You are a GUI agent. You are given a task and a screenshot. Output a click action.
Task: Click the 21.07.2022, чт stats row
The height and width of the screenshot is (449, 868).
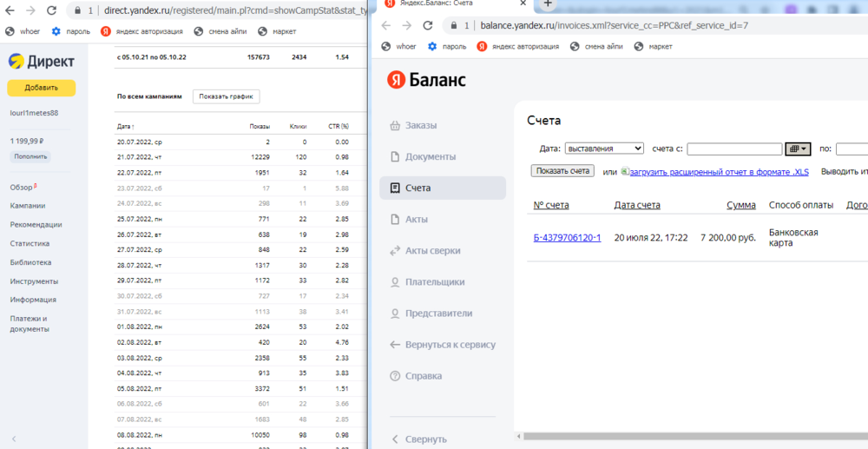click(x=240, y=158)
